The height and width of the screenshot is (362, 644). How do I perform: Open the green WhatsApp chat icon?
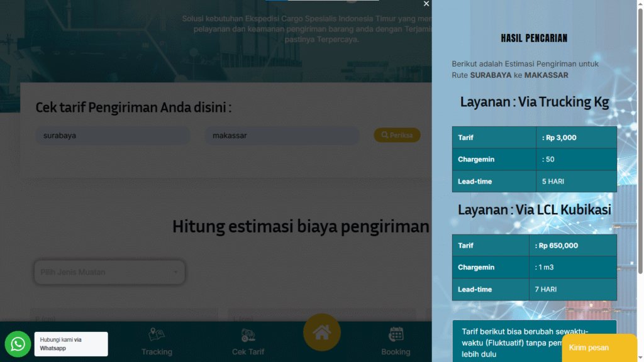coord(18,344)
